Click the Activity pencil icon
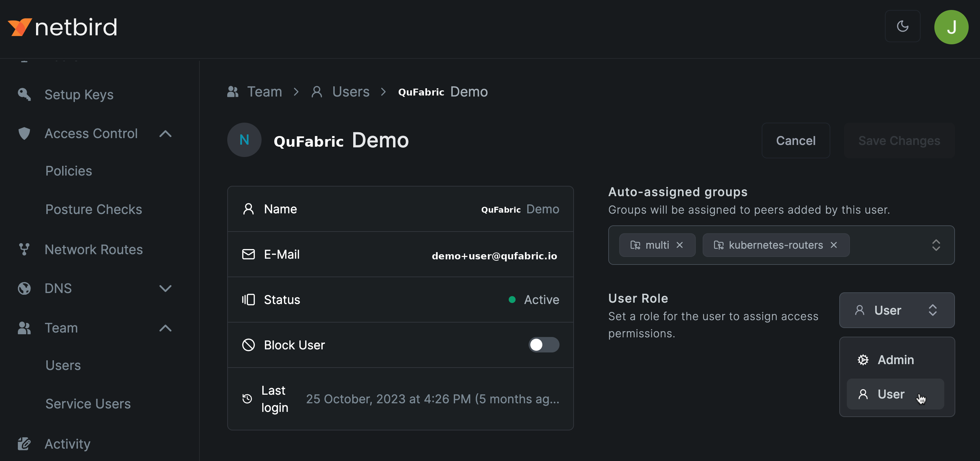 [24, 443]
